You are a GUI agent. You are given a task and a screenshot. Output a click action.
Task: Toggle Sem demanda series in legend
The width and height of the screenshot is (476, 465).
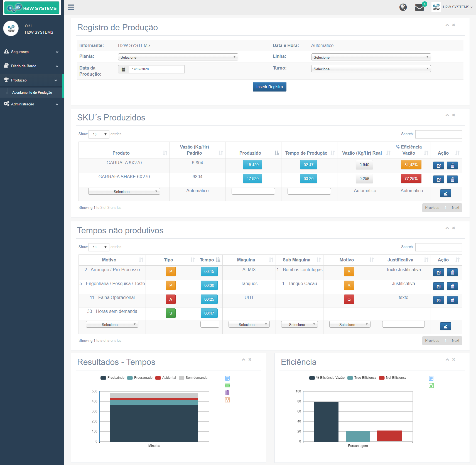pos(193,378)
